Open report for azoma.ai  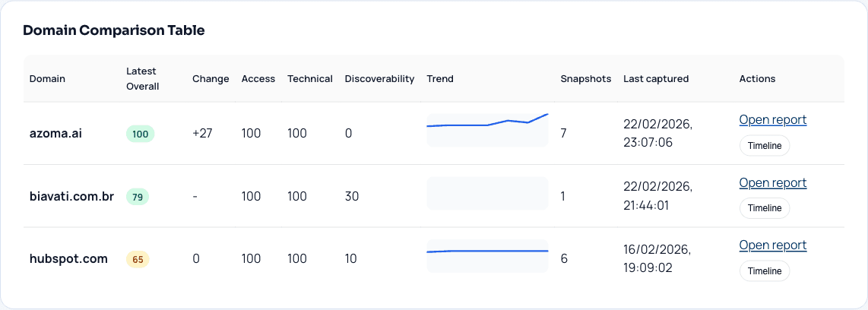point(772,120)
